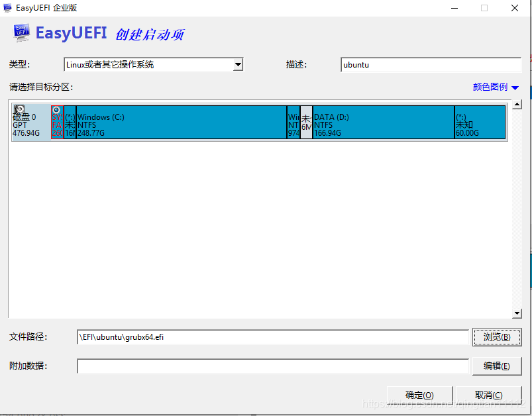
Task: Select the Windows (C:) NTFS 248.77G partition
Action: pos(182,122)
